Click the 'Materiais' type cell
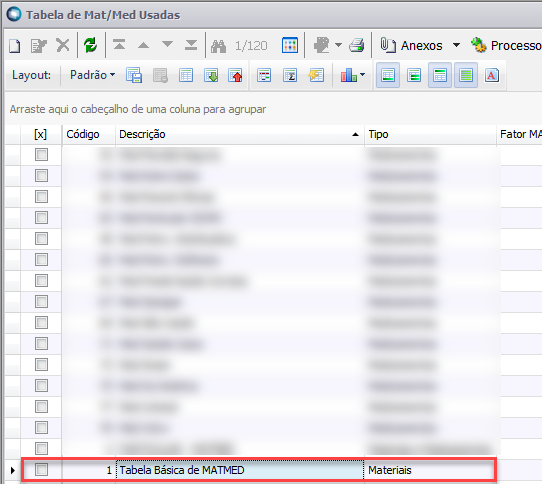This screenshot has width=542, height=484. (x=430, y=470)
